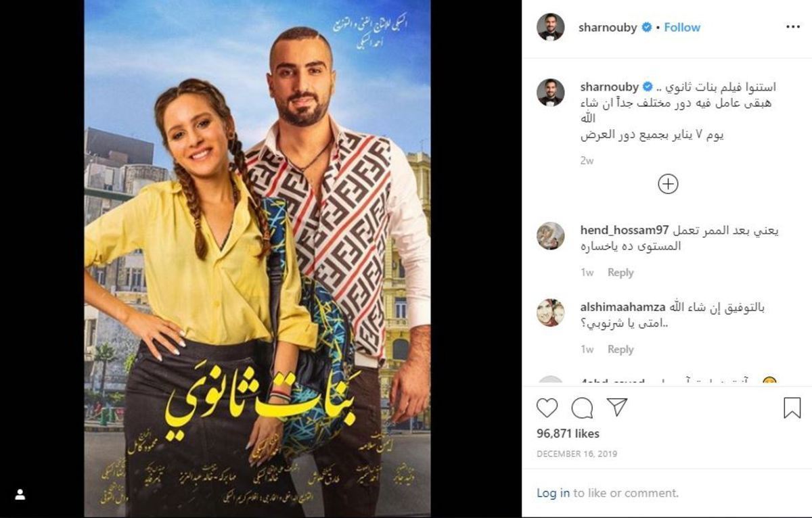View the 96,871 likes list

pos(568,433)
